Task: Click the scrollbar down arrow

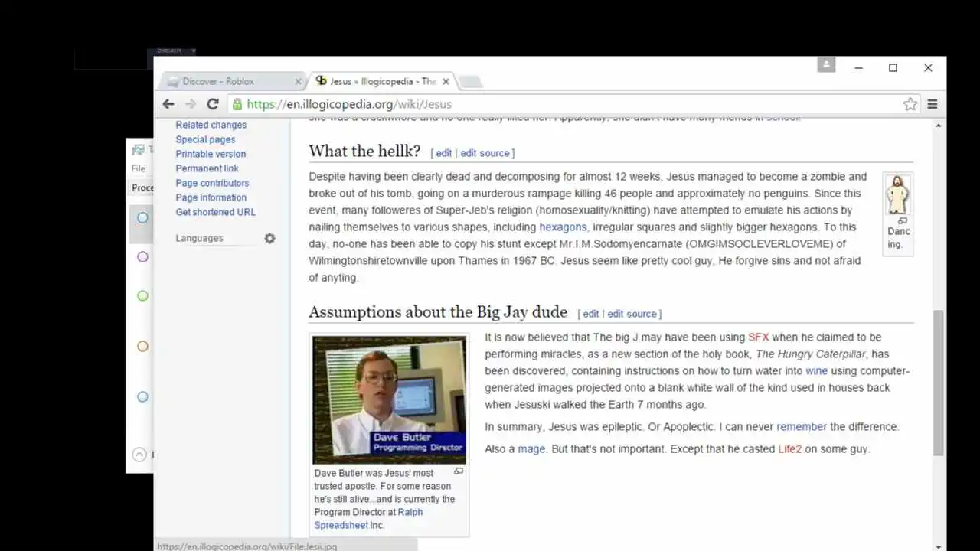Action: tap(938, 546)
